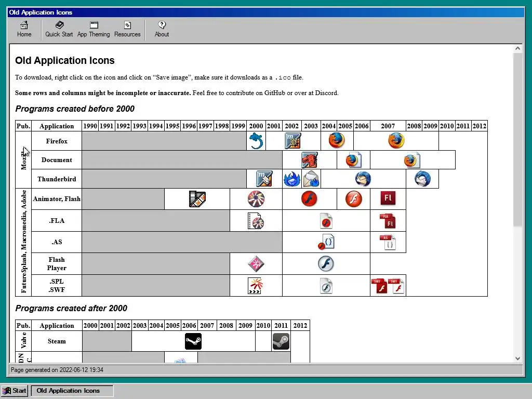Click the "Page generated on 2022-06-12 19:34" status text
532x399 pixels.
pos(57,370)
